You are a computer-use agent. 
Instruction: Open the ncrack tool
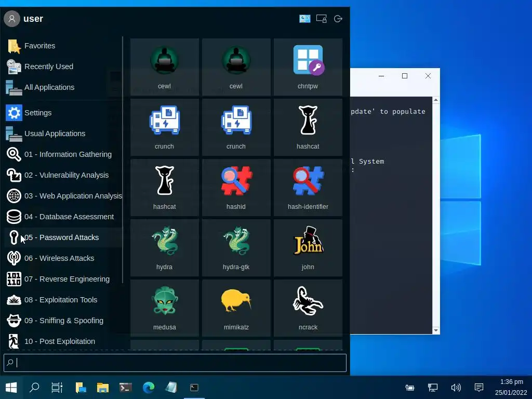(308, 308)
